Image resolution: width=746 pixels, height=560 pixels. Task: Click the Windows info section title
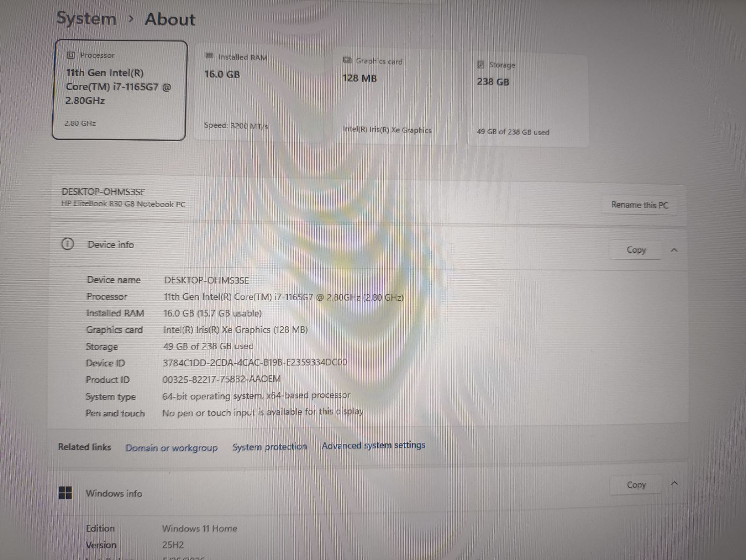(x=114, y=493)
